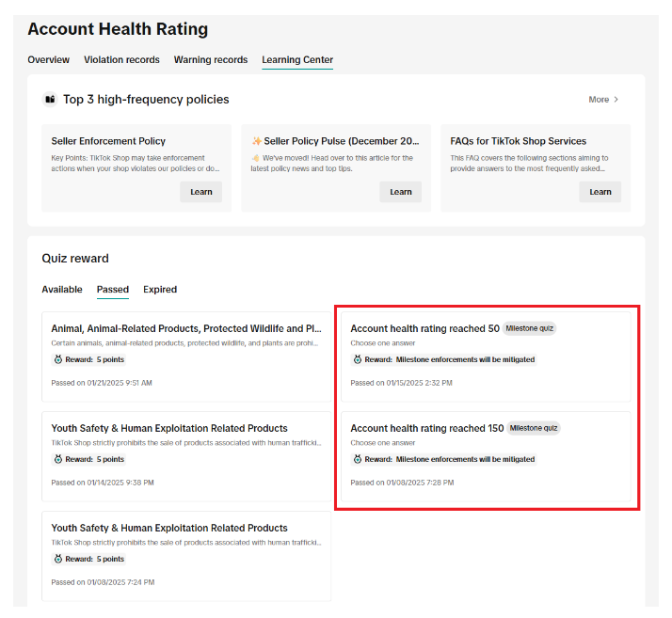Click the reward icon in the Youth Safety quiz passed 01/14/2025
The image size is (672, 618).
(57, 459)
